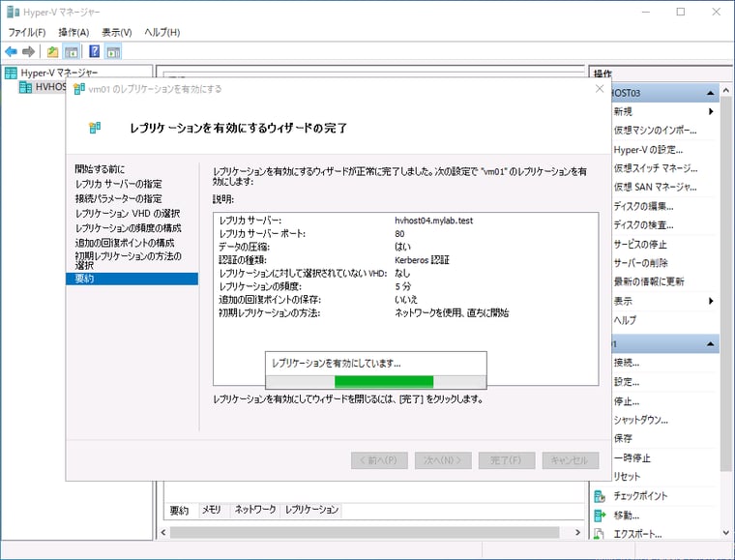Screen dimensions: 735x560
Task: Select 'Choose Initial Replication Method' wizard step
Action: click(x=128, y=260)
